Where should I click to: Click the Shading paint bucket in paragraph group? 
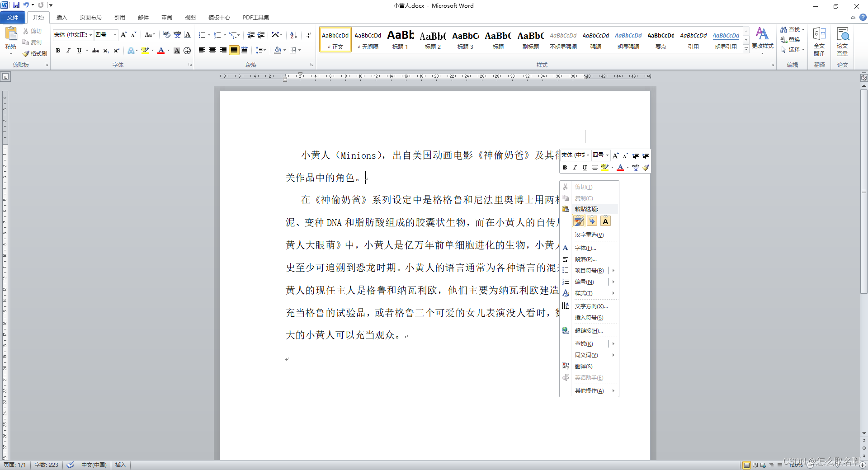278,50
